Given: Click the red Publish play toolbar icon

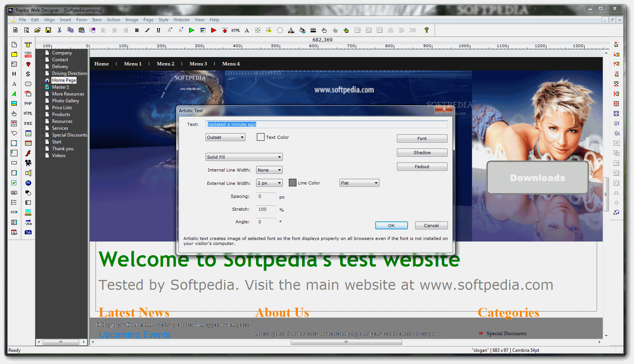Looking at the screenshot, I should tap(214, 30).
